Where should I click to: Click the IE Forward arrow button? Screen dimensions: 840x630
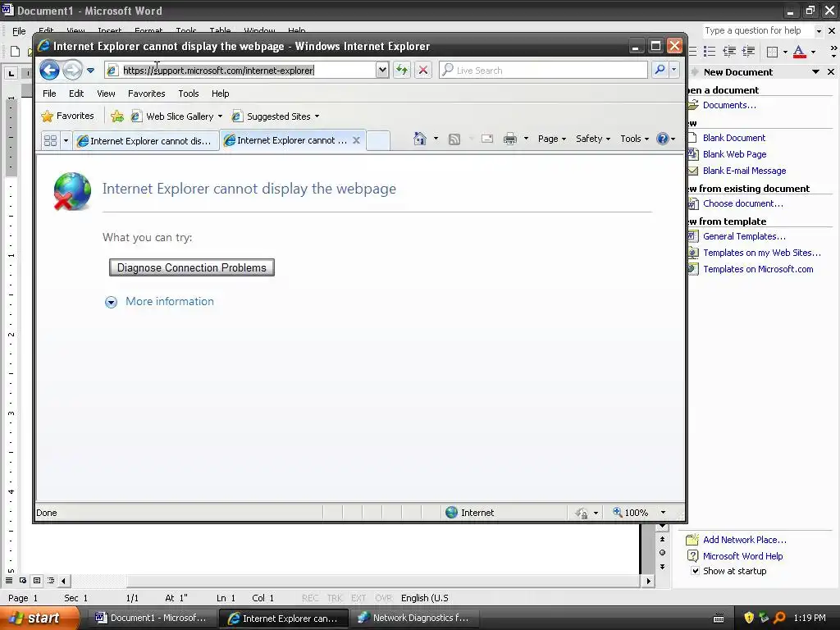[x=72, y=71]
